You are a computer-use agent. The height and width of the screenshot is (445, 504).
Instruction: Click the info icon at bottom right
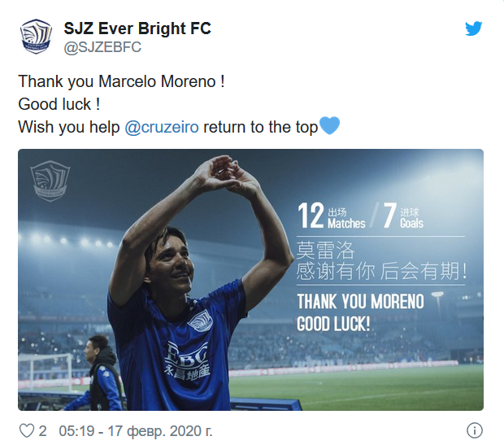click(476, 430)
